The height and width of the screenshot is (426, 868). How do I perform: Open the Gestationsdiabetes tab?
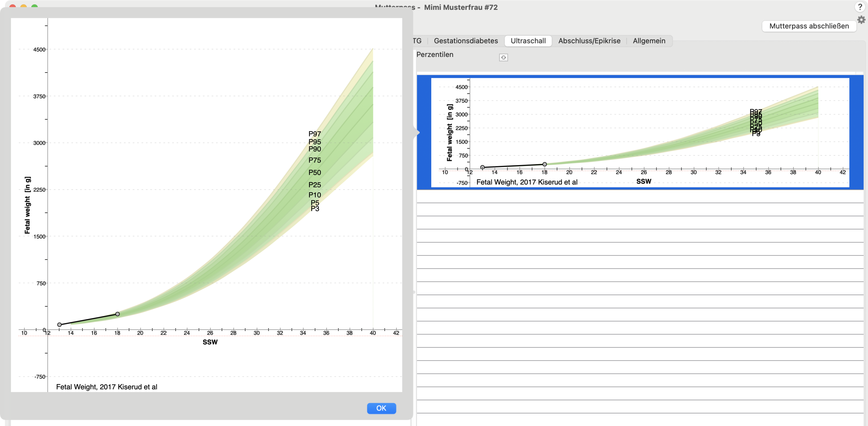466,41
